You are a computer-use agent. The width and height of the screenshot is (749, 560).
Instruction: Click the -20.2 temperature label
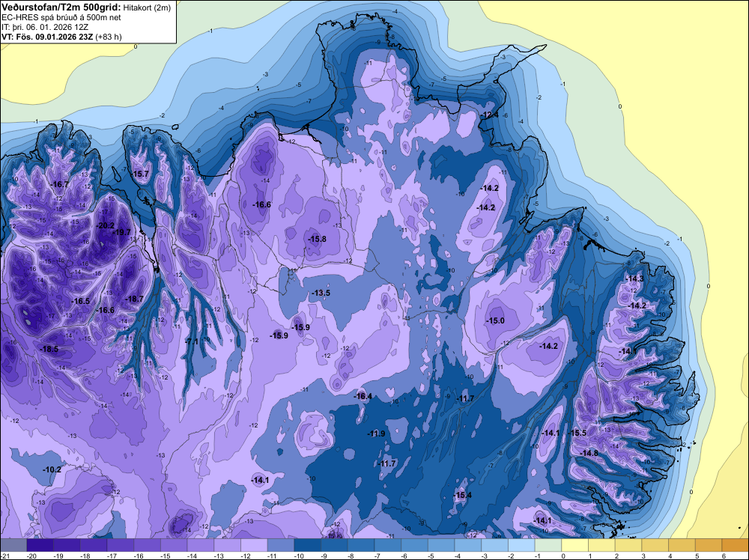click(105, 226)
